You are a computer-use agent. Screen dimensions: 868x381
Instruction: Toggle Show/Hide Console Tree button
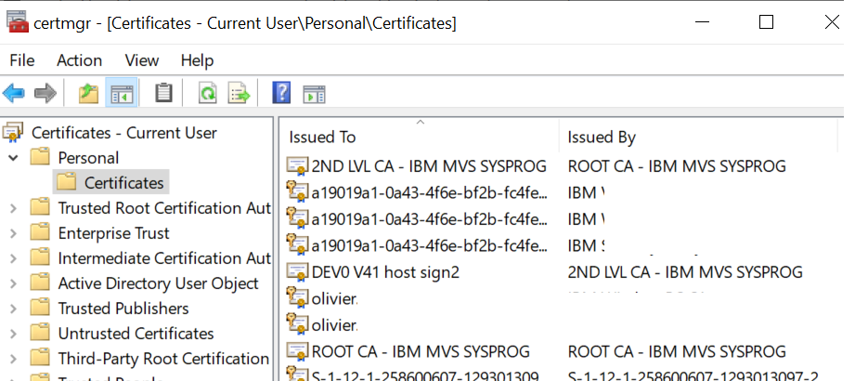(x=121, y=93)
